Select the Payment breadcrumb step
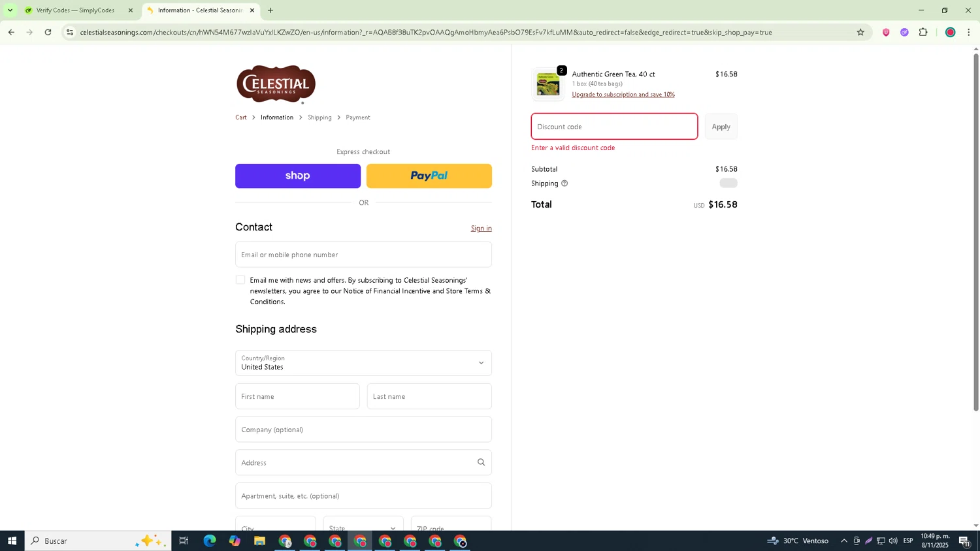This screenshot has height=551, width=980. [358, 118]
